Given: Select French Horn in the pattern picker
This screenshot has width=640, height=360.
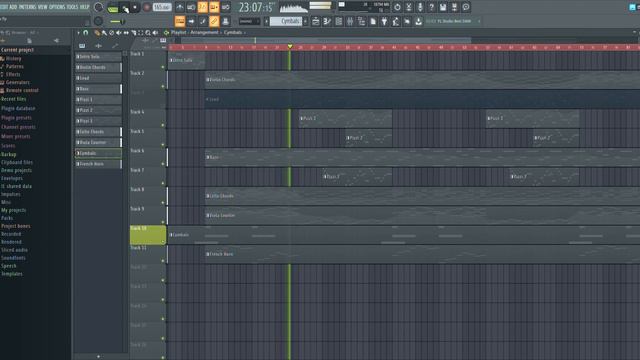Looking at the screenshot, I should tap(98, 164).
